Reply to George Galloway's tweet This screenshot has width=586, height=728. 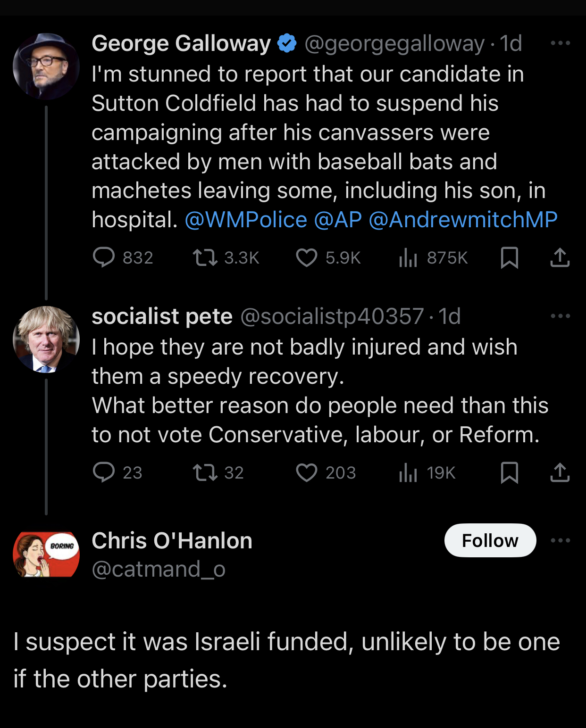click(104, 257)
